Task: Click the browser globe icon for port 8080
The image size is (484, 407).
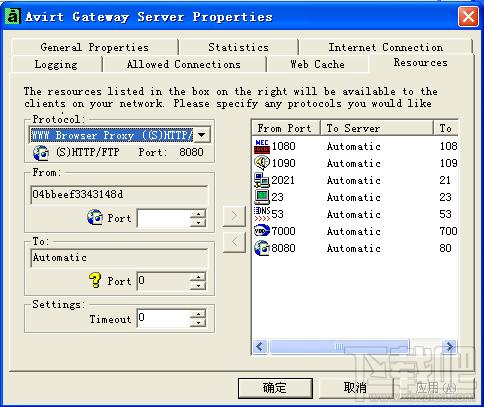Action: coord(262,248)
